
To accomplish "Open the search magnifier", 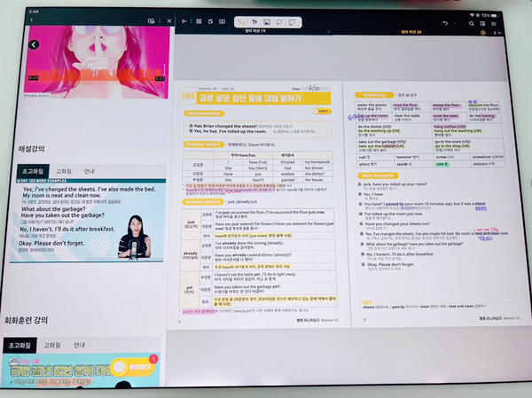I will (472, 23).
